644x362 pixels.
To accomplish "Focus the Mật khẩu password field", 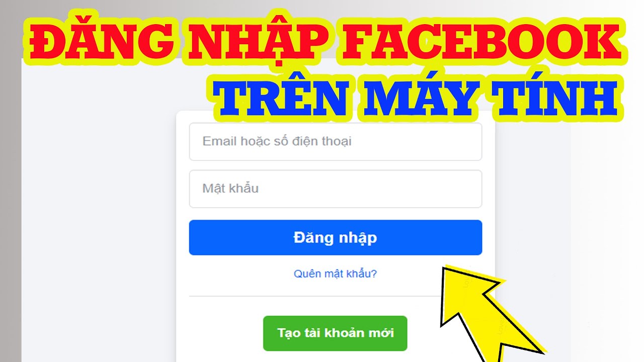I will click(336, 189).
